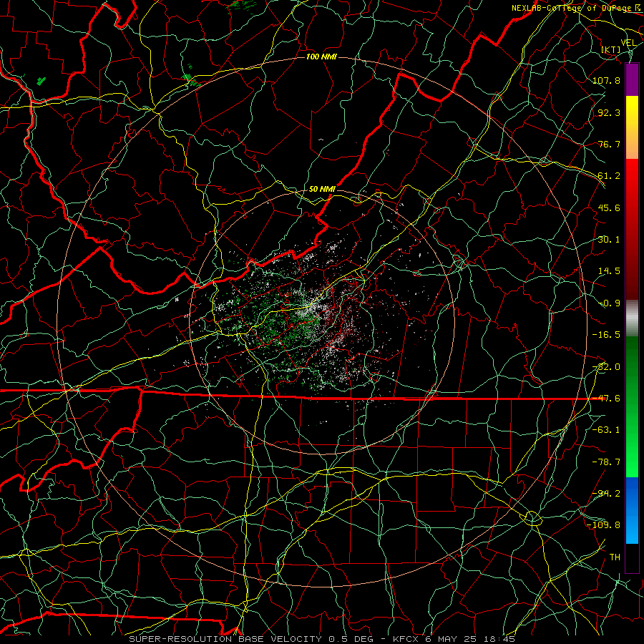This screenshot has height=644, width=644.
Task: Click the yellow-orange segment of the color bar
Action: coord(632,127)
